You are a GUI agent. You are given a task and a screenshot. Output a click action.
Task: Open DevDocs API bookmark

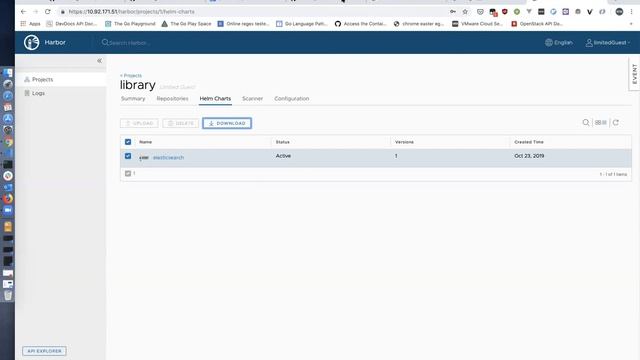(x=71, y=24)
